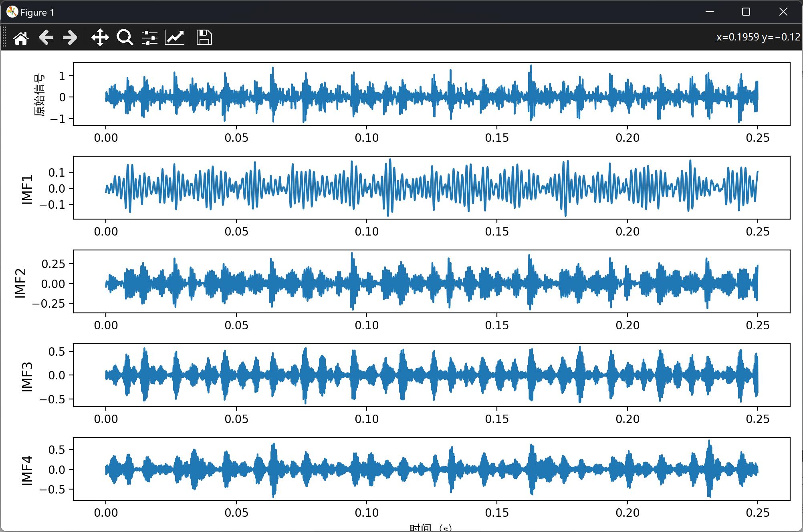The height and width of the screenshot is (532, 803).
Task: Go forward to next view arrow
Action: point(70,38)
